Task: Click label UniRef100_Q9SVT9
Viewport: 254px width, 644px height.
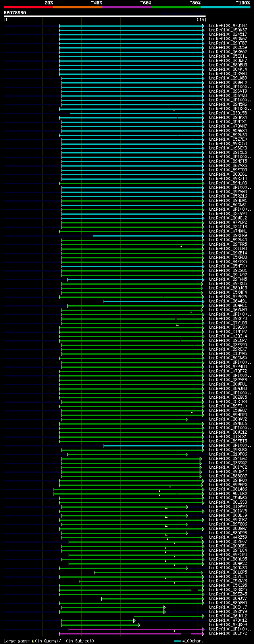Action: [x=228, y=91]
